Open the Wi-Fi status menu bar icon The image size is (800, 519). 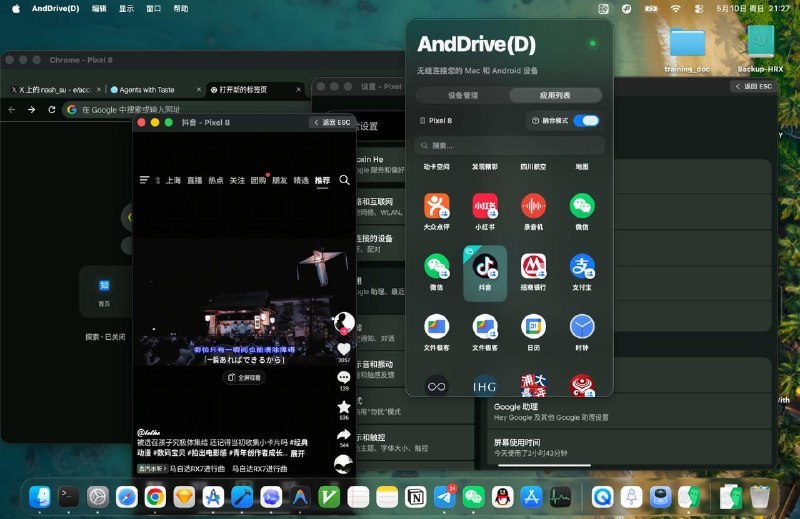(x=676, y=8)
